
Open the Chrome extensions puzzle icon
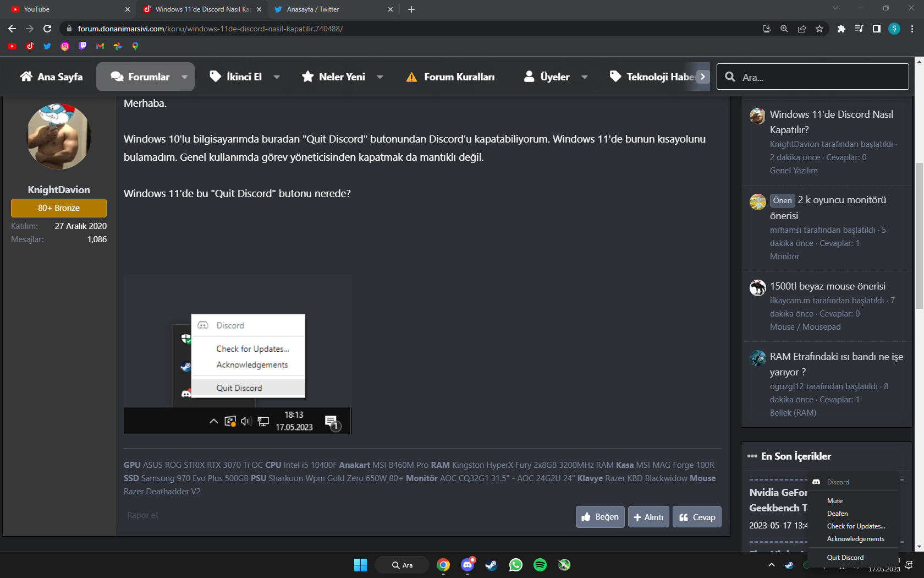[842, 29]
